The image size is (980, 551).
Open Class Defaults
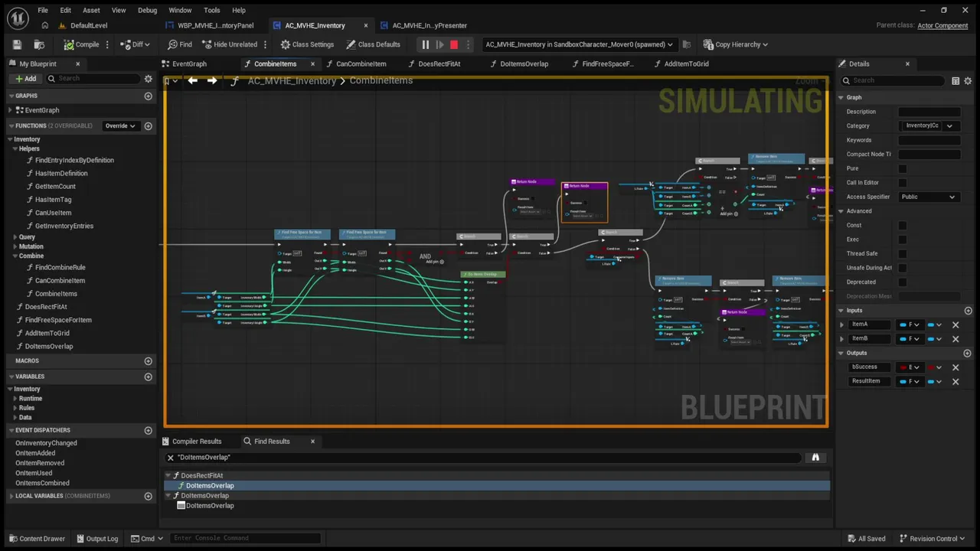click(374, 44)
